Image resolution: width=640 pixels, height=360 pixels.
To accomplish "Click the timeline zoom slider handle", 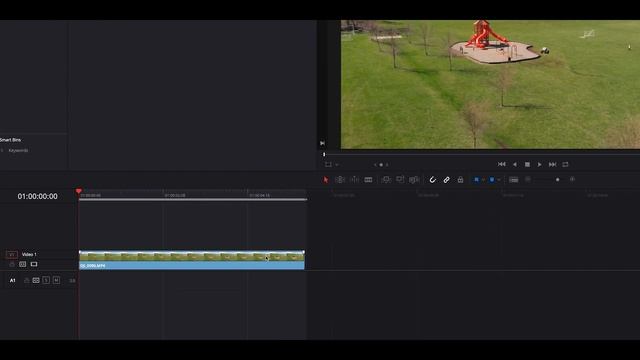I will [x=558, y=180].
